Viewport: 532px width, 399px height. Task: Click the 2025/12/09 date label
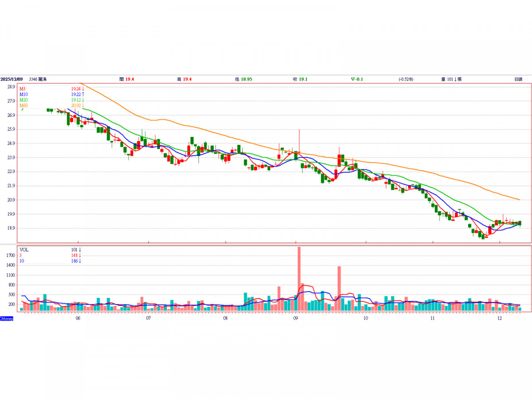12,79
